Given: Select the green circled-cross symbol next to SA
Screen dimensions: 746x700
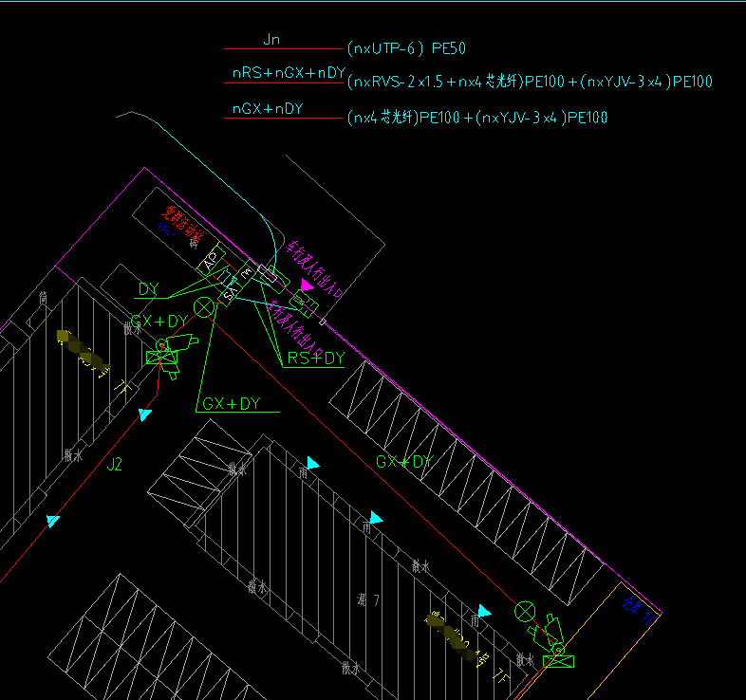Looking at the screenshot, I should tap(204, 307).
